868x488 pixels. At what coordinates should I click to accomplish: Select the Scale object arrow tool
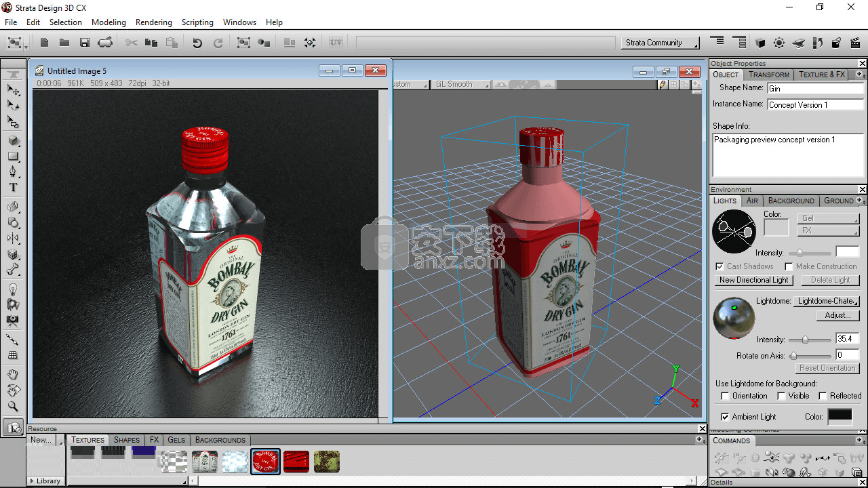[13, 121]
